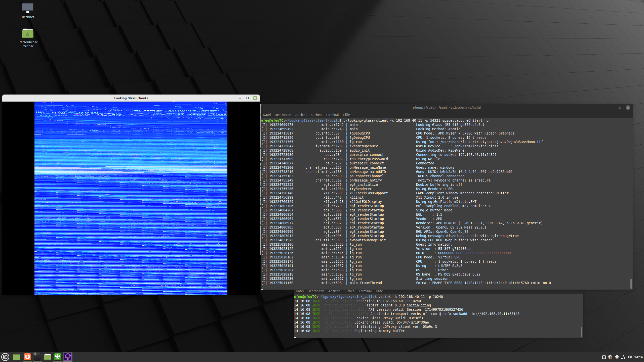Open the Linux Mint start menu
644x362 pixels.
click(5, 357)
